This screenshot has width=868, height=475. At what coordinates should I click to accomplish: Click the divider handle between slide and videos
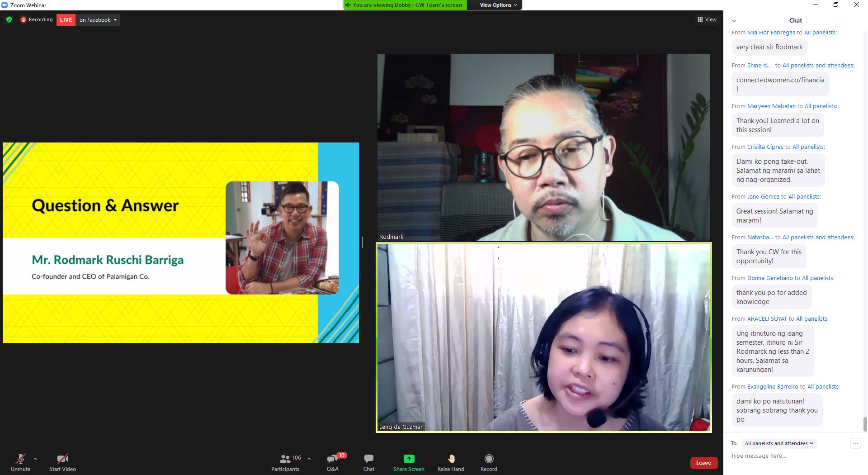click(x=362, y=242)
